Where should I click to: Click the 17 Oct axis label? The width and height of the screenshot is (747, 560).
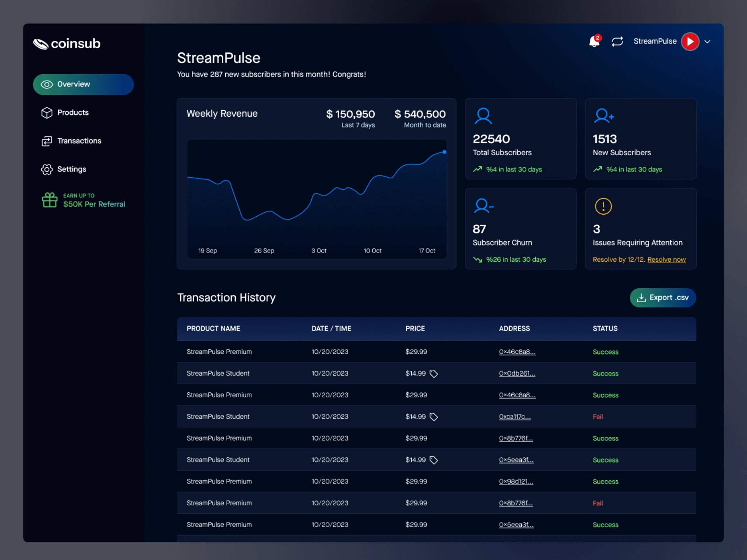(x=427, y=251)
